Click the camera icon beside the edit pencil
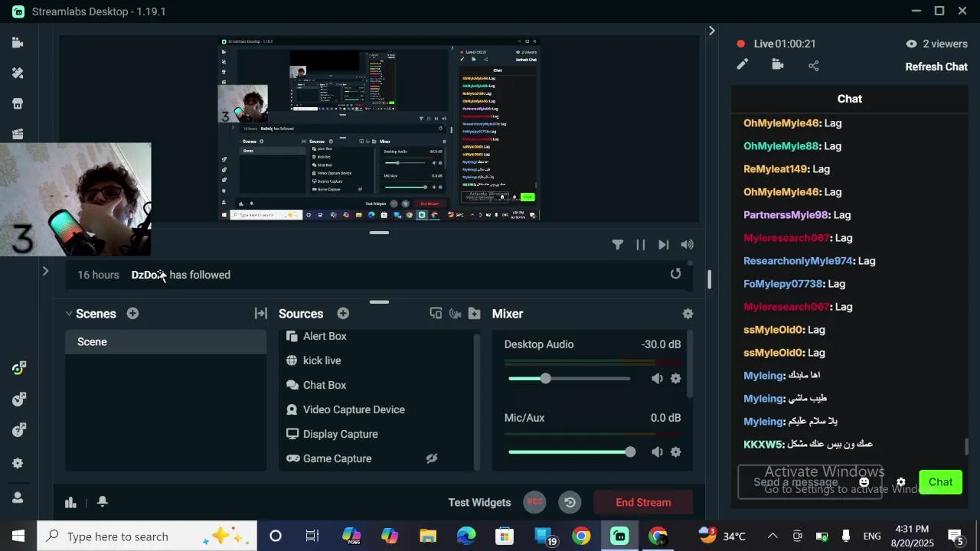Viewport: 980px width, 551px height. (x=778, y=65)
